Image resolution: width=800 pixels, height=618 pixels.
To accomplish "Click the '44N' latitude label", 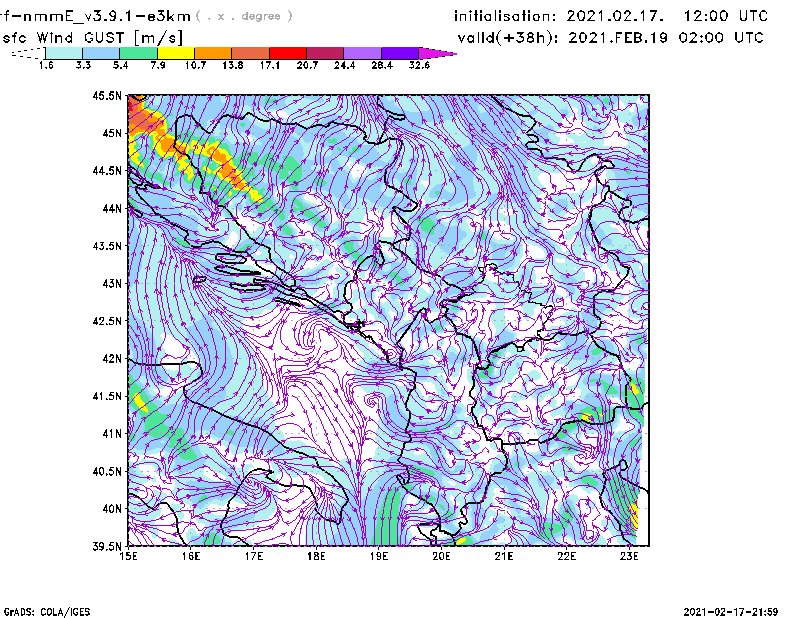I will click(112, 208).
